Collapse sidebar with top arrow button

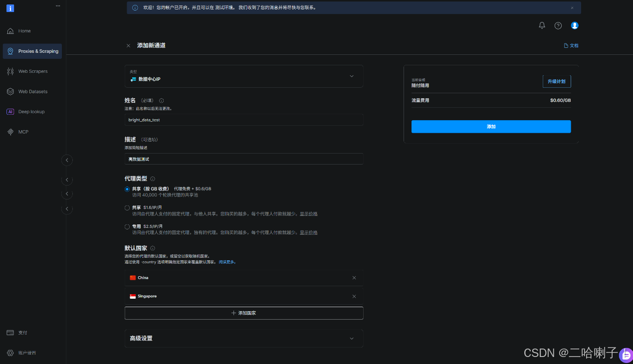(67, 160)
